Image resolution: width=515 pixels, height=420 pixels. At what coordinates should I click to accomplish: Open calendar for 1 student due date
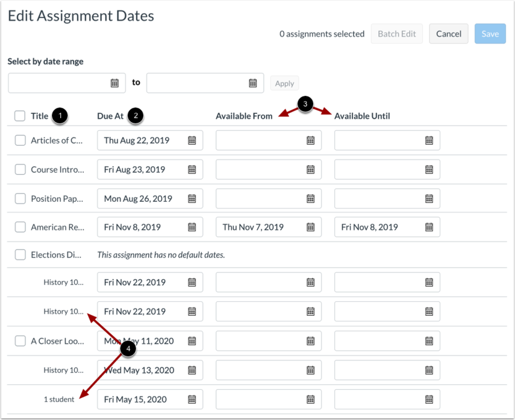point(192,400)
